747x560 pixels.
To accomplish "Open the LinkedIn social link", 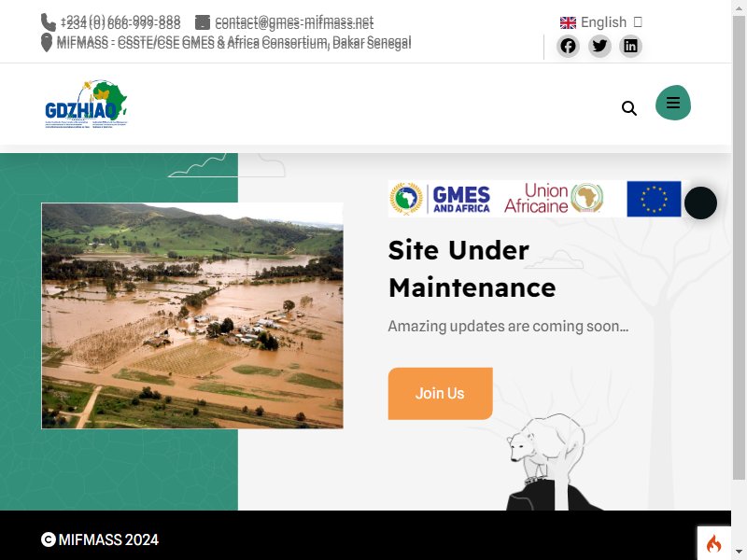I will click(x=630, y=46).
